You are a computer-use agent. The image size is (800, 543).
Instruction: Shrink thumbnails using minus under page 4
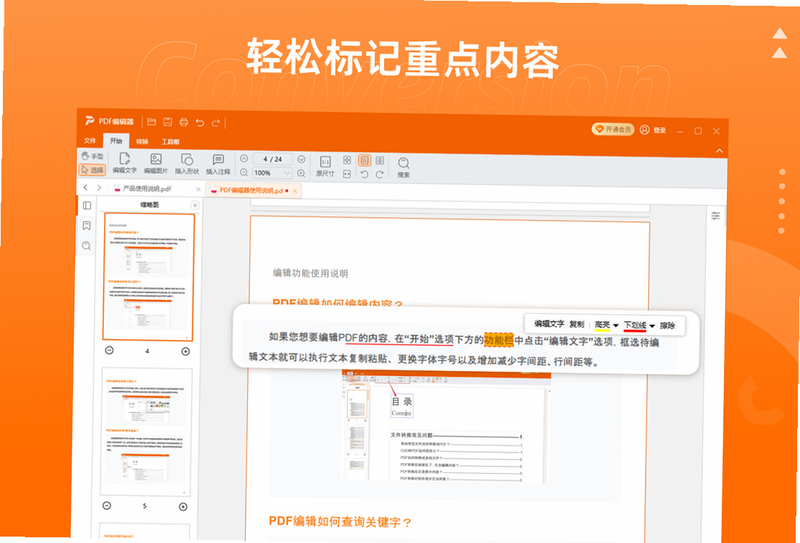(x=109, y=351)
